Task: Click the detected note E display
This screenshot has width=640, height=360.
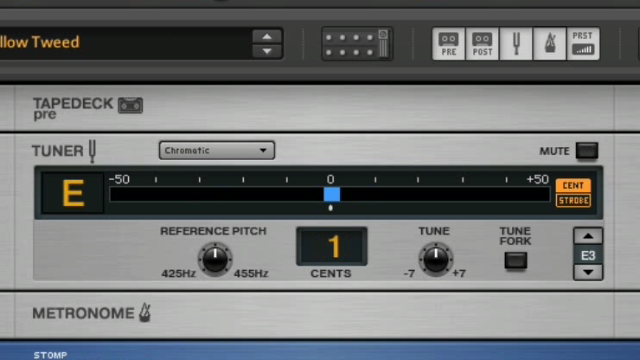Action: pos(73,193)
